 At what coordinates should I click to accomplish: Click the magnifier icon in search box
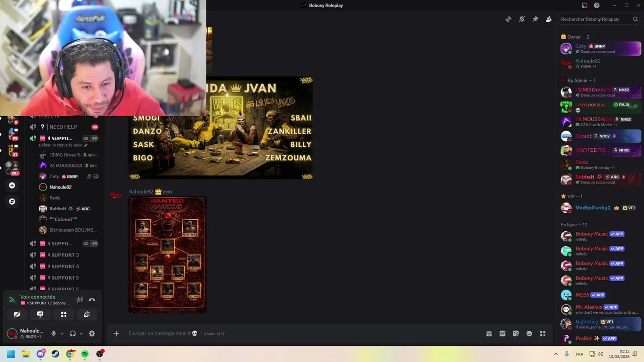point(635,19)
